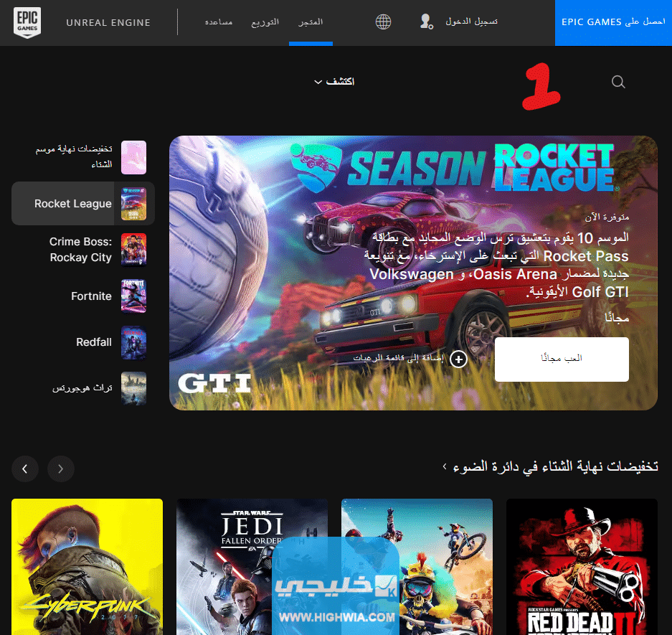Open the المتجر store tab
The width and height of the screenshot is (672, 635).
tap(311, 22)
